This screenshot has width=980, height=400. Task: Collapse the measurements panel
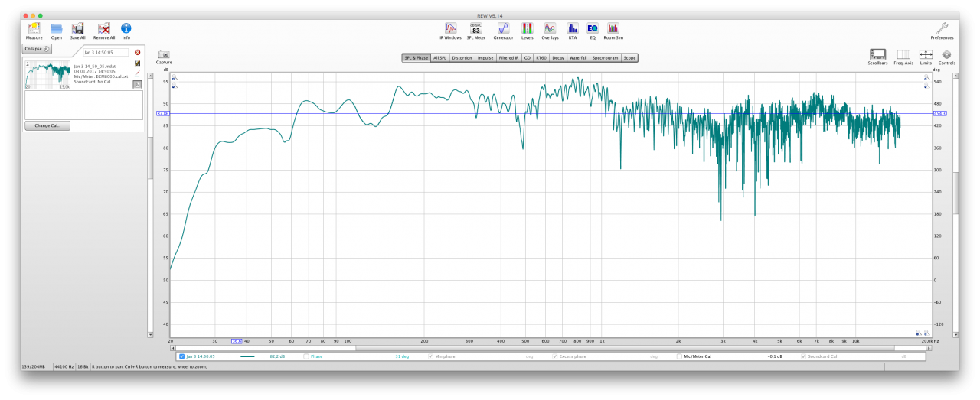pos(37,49)
